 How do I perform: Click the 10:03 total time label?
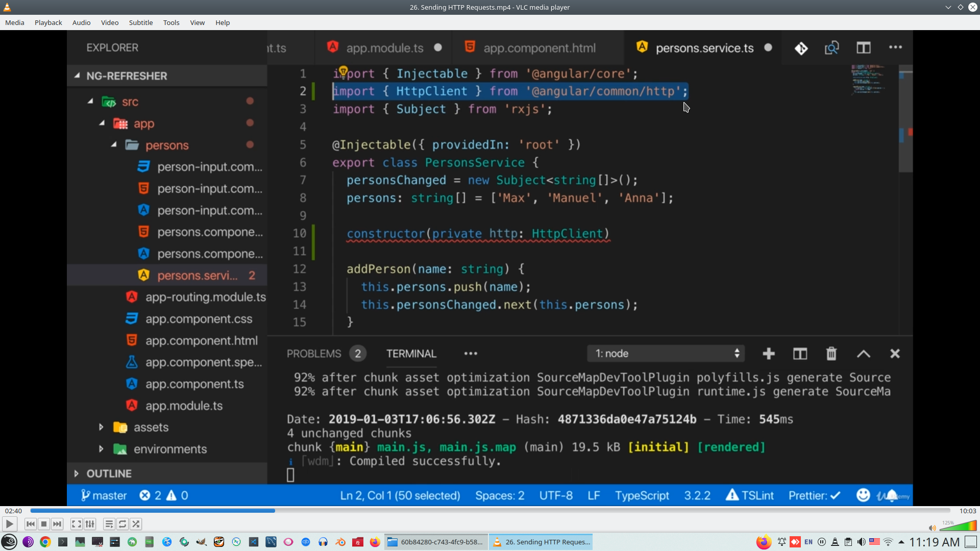click(967, 511)
